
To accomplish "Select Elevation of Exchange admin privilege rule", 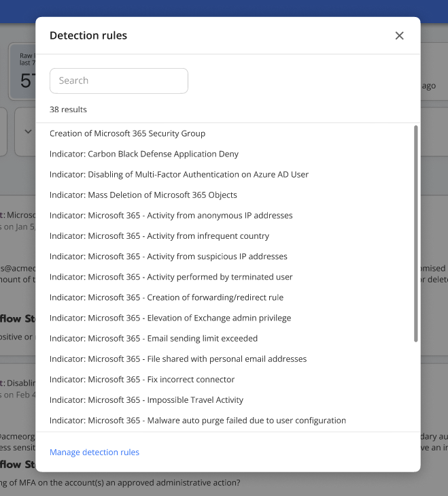I will 171,318.
